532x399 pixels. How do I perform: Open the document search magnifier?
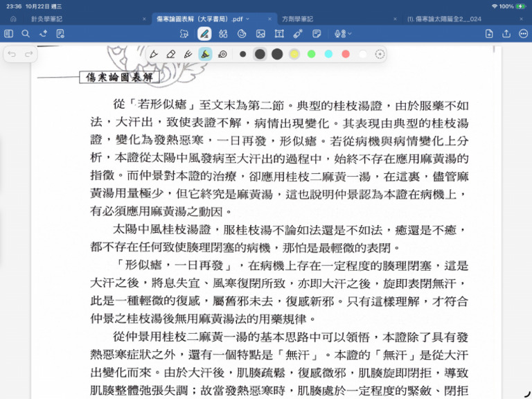click(26, 33)
